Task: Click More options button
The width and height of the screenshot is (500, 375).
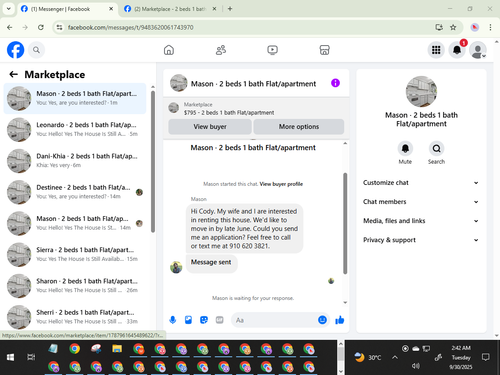Action: click(299, 127)
